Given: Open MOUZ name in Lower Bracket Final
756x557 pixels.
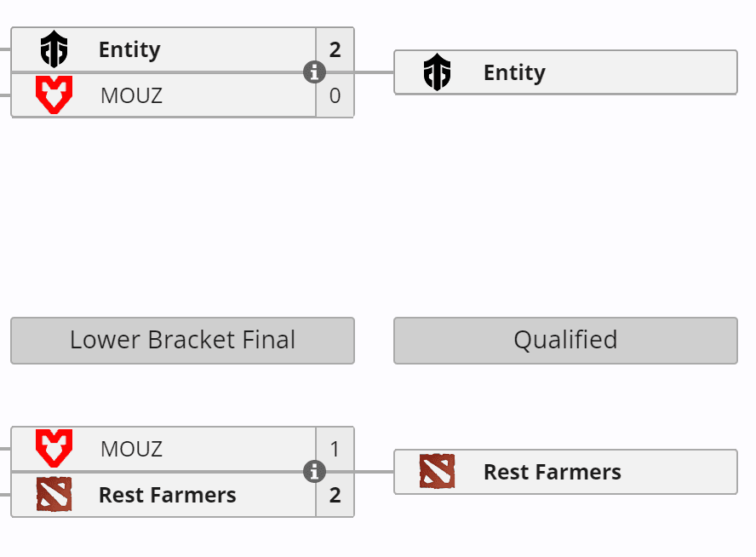Looking at the screenshot, I should 131,449.
